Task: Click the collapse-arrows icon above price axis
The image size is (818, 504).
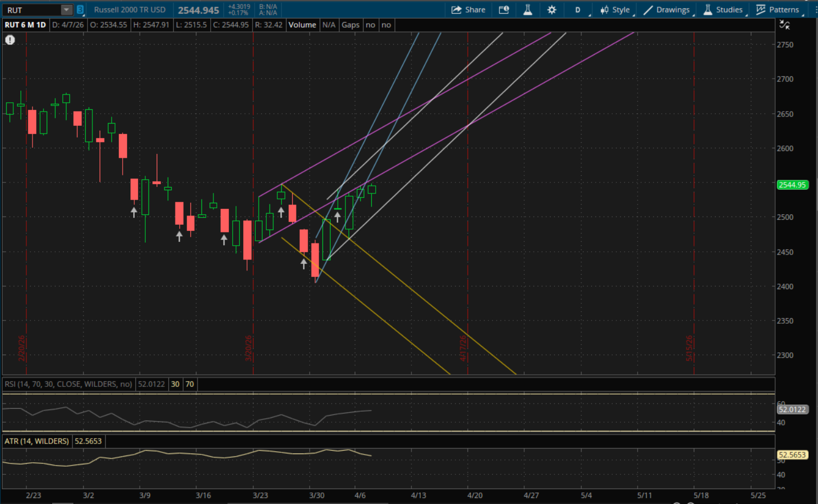Action: 784,25
